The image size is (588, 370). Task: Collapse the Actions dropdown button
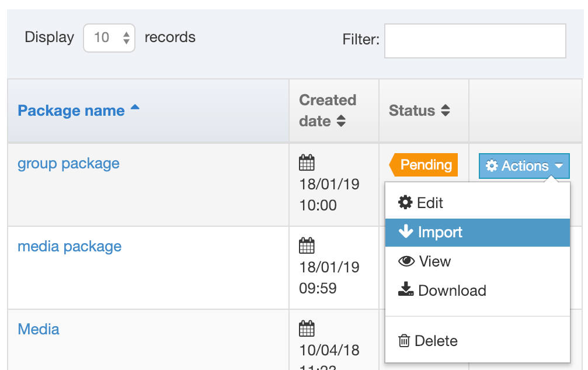(x=524, y=166)
